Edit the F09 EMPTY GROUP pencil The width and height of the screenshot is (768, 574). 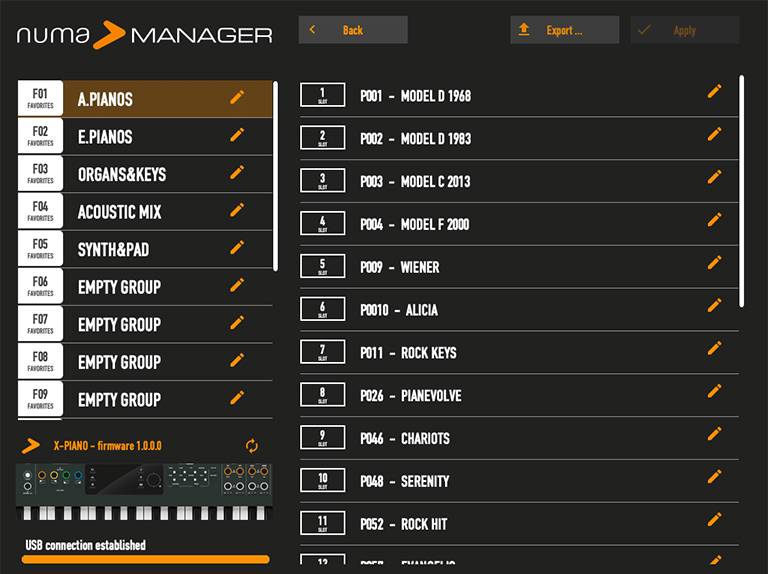237,398
